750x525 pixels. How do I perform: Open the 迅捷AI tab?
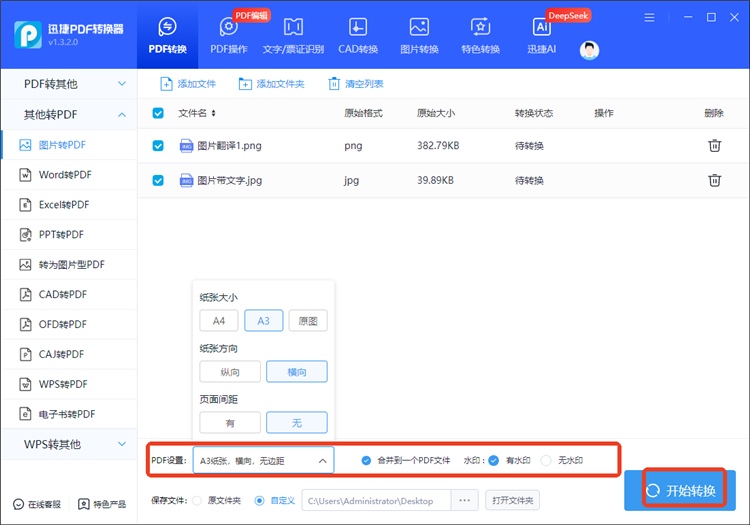coord(541,35)
